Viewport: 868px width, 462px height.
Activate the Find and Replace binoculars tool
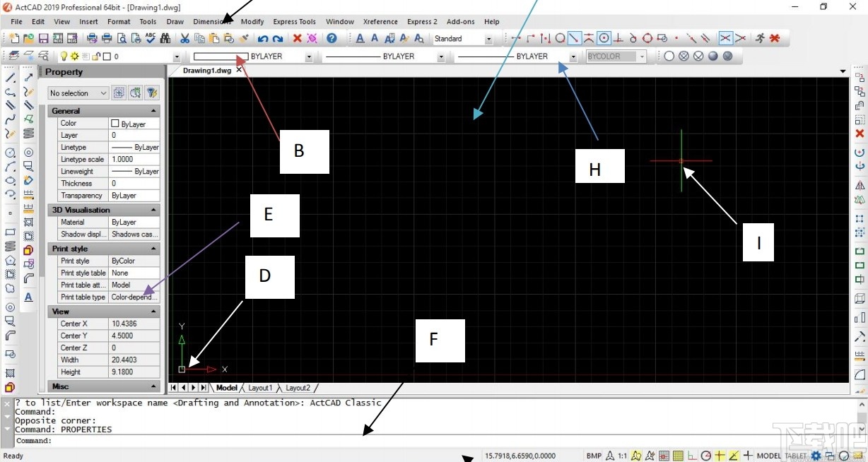(165, 38)
